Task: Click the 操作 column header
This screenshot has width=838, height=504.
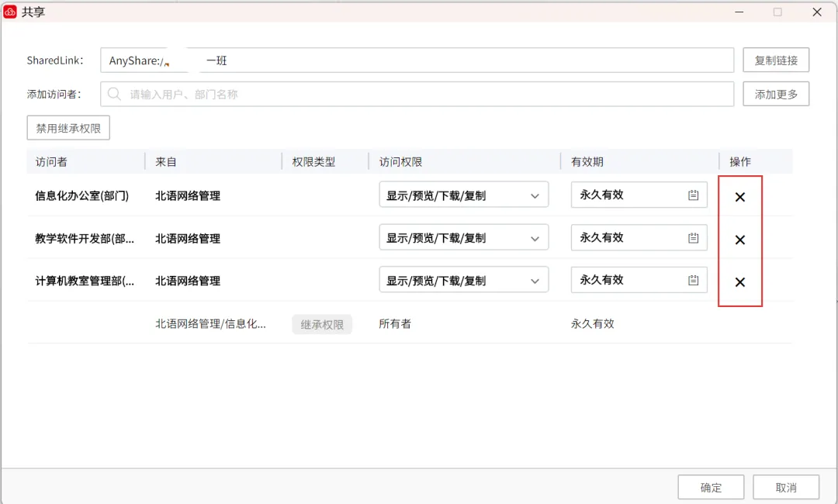Action: 740,162
